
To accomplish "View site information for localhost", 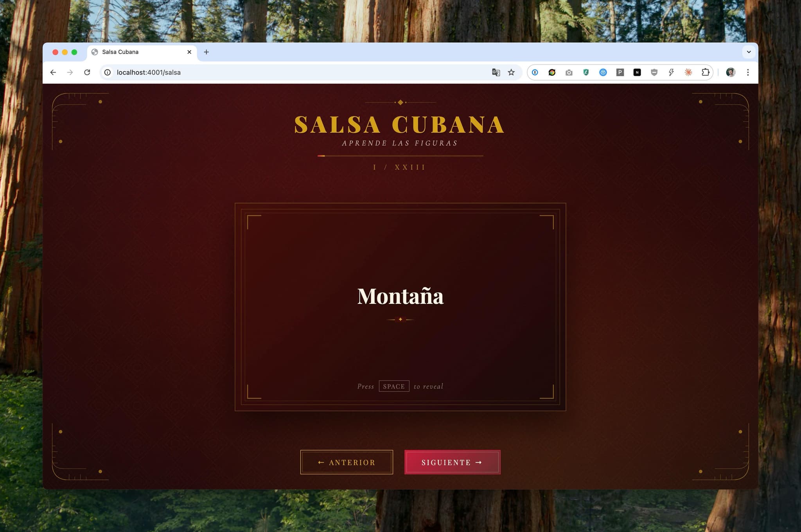I will click(x=108, y=72).
